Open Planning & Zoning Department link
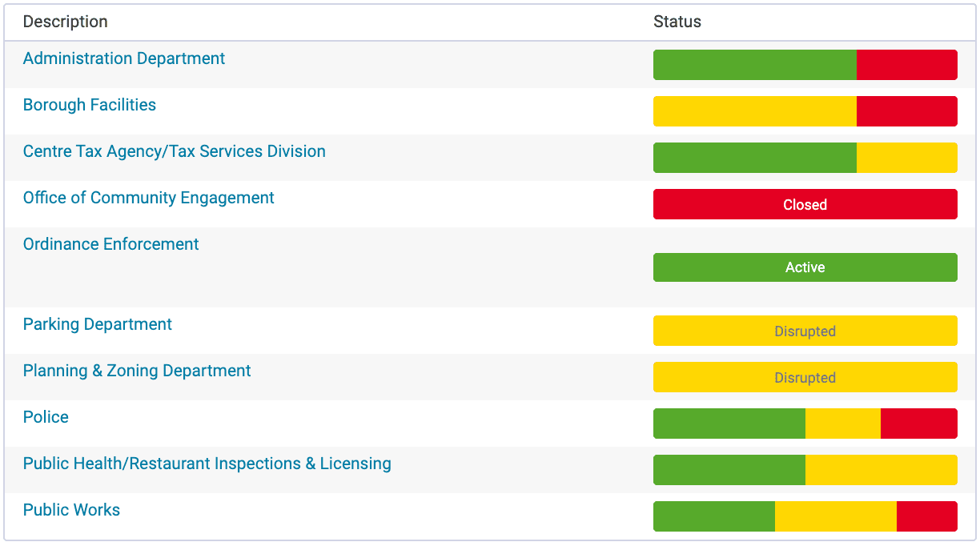The width and height of the screenshot is (980, 546). (x=137, y=371)
